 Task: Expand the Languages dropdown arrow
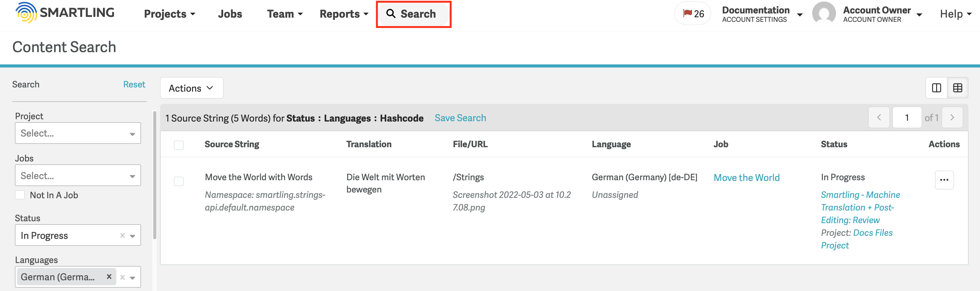coord(133,278)
